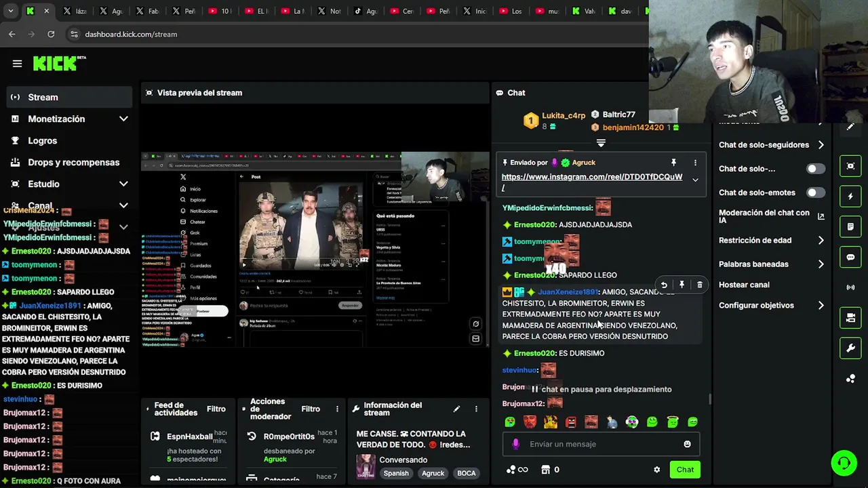Edit stream information with pencil icon
This screenshot has height=488, width=868.
pos(456,409)
